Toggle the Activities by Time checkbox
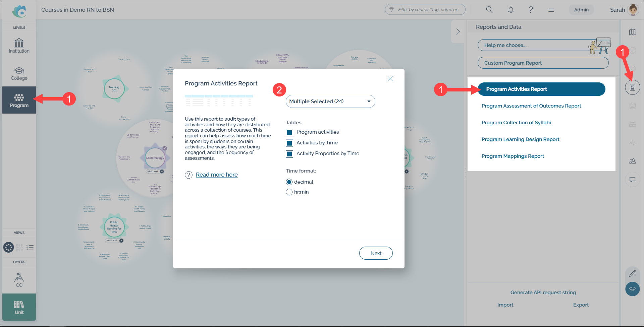 click(289, 143)
